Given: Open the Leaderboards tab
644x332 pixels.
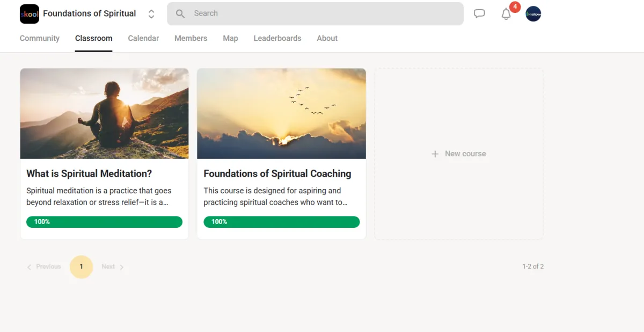Looking at the screenshot, I should point(277,38).
